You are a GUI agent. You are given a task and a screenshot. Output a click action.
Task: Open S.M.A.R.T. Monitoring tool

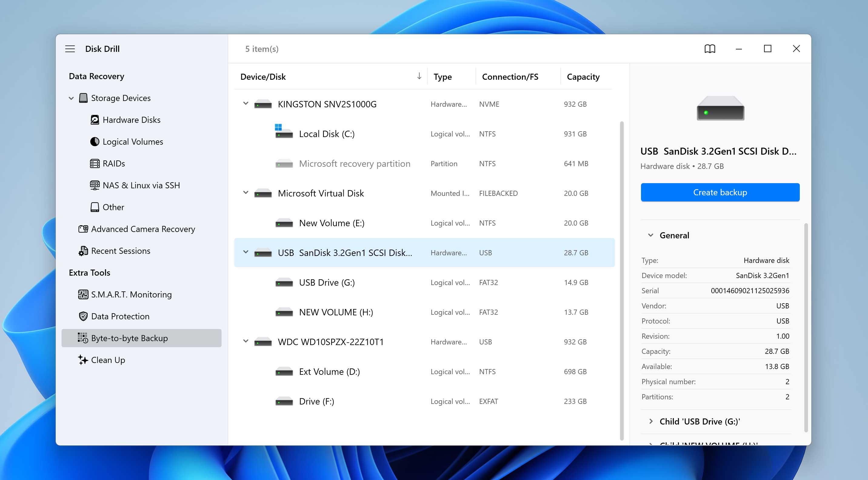pos(131,294)
